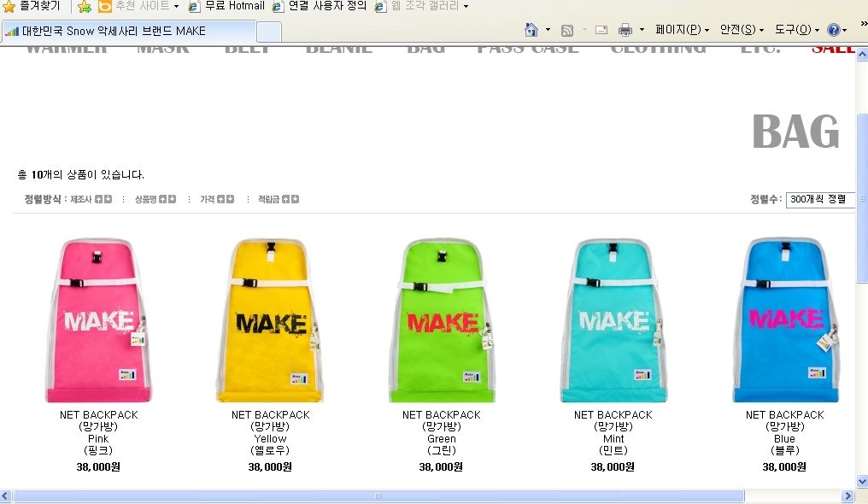Open the 도구(O) menu
Viewport: 868px width, 504px height.
tap(796, 30)
